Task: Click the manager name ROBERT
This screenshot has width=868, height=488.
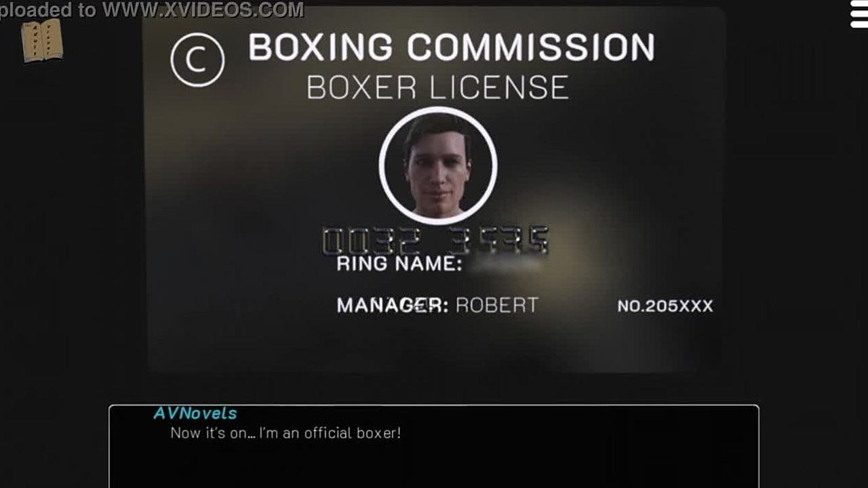Action: 497,306
